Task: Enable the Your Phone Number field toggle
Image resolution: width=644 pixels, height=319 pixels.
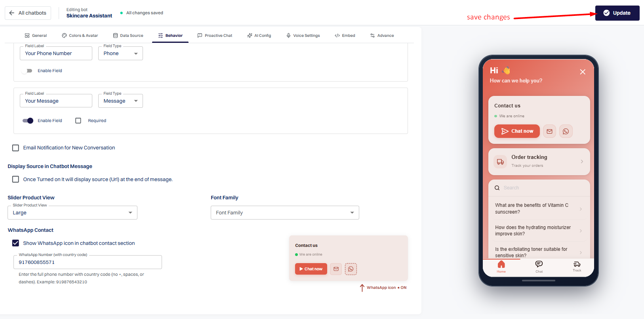Action: [x=27, y=71]
